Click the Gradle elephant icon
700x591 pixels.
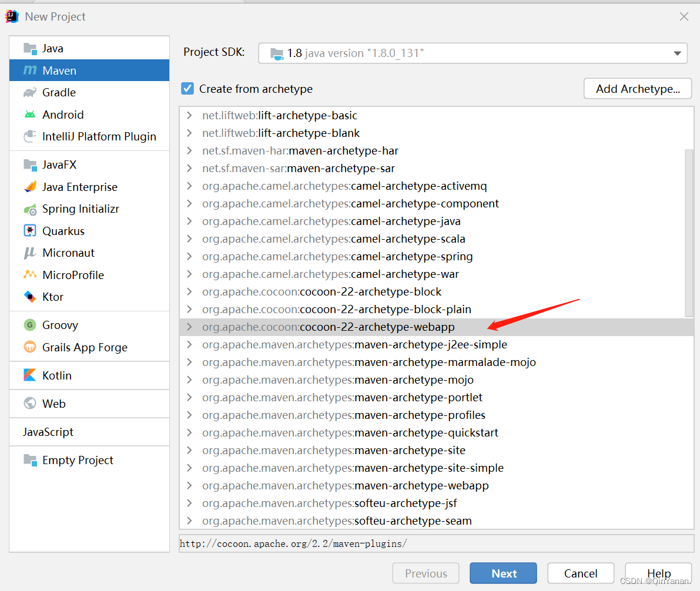tap(30, 92)
